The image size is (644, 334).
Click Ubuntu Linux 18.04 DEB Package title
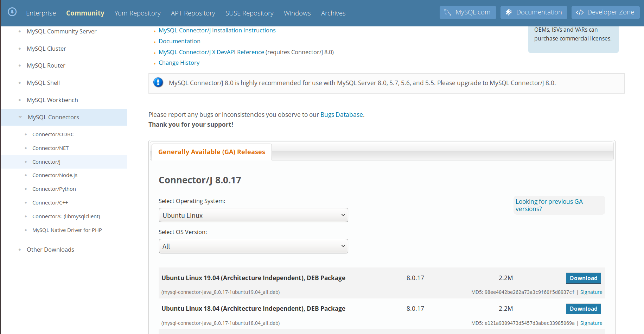point(253,309)
